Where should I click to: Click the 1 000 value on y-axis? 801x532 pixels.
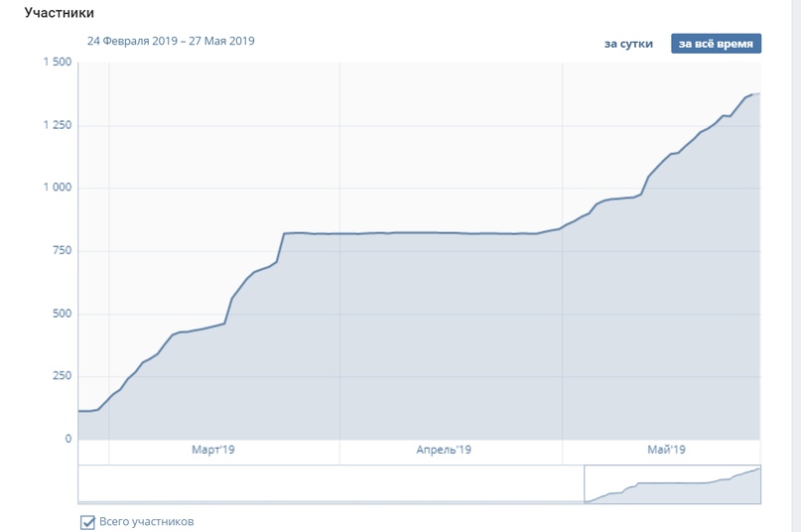click(x=58, y=188)
